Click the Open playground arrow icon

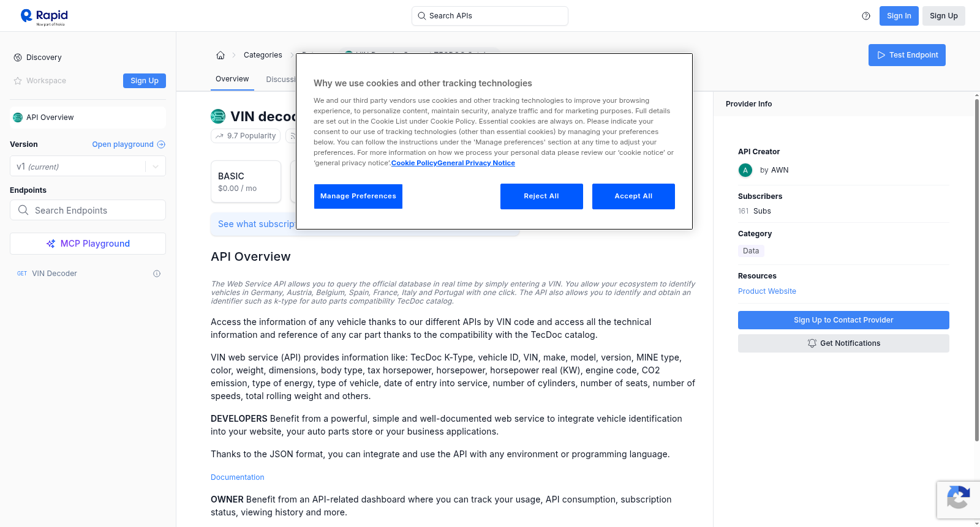point(161,144)
